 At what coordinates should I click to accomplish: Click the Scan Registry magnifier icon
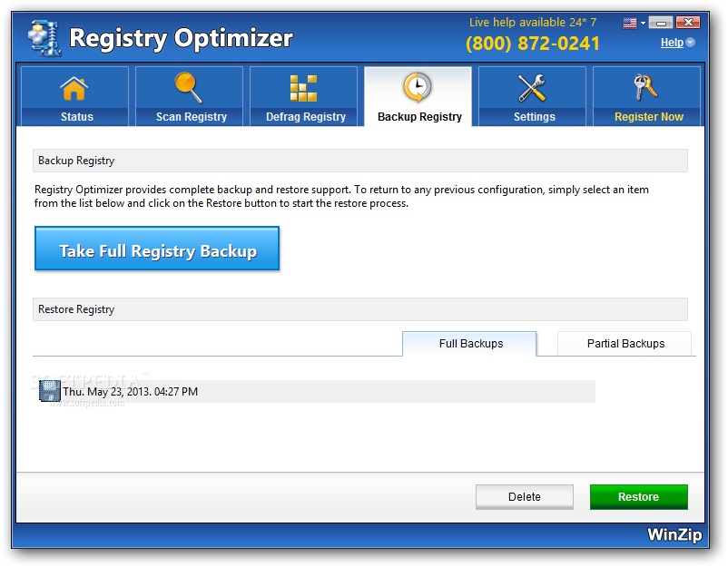(x=188, y=88)
